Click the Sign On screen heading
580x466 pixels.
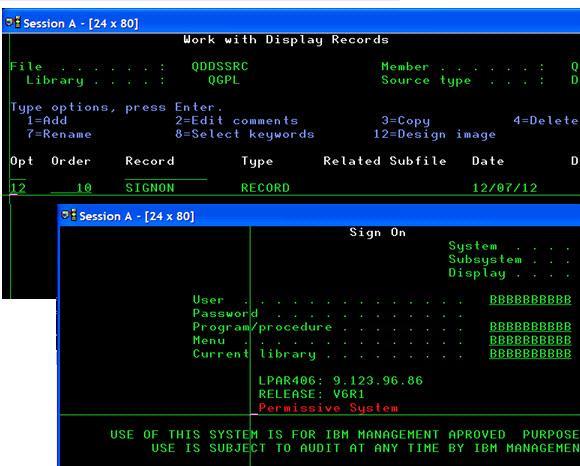(x=378, y=233)
